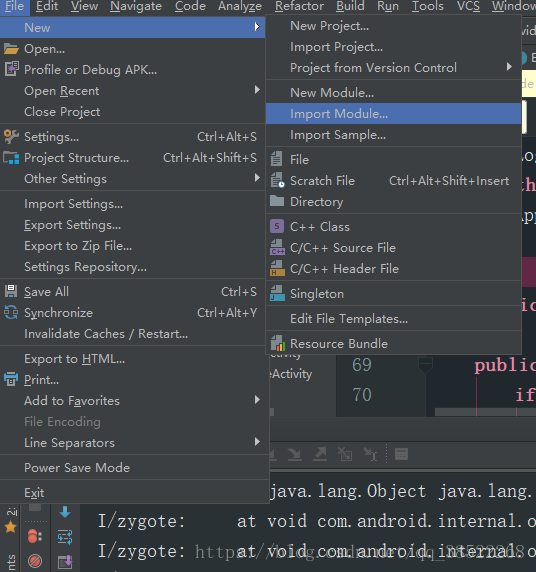Viewport: 536px width, 572px height.
Task: Click the Project Structure icon
Action: pos(11,158)
